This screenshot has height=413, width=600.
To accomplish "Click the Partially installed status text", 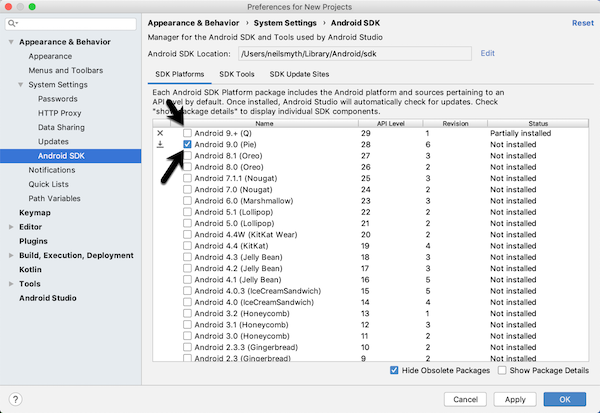I will [x=520, y=133].
